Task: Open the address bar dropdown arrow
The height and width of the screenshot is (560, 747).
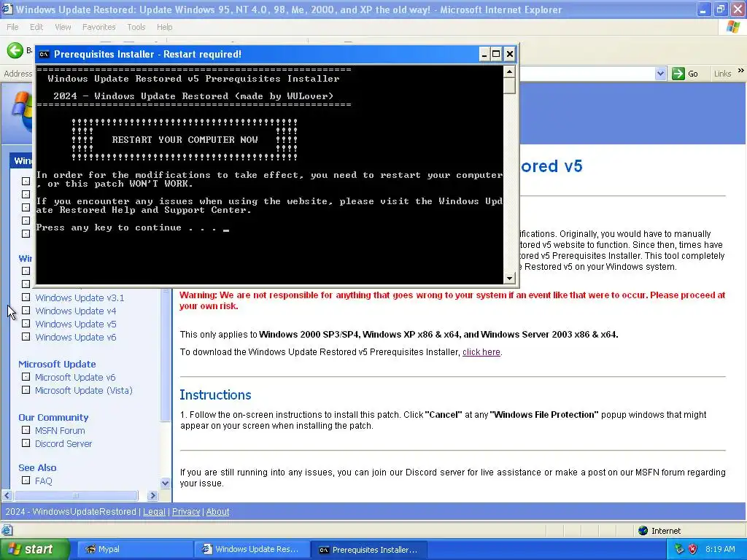Action: pyautogui.click(x=660, y=74)
